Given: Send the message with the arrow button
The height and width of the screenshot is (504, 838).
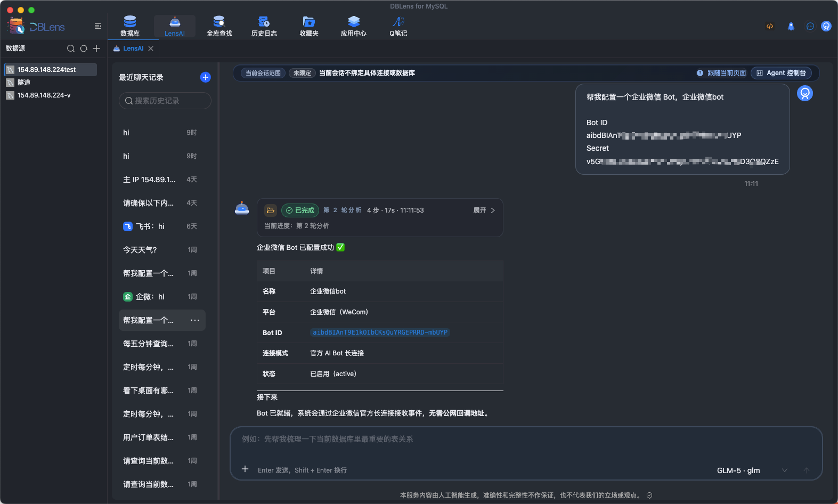Looking at the screenshot, I should 807,470.
